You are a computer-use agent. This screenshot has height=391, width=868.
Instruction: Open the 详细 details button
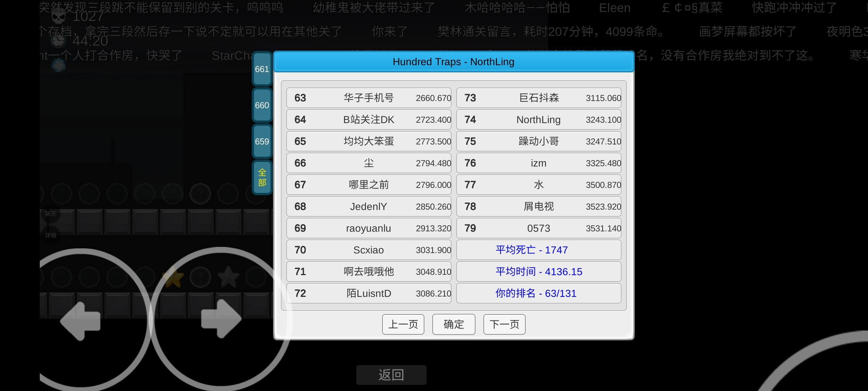51,235
